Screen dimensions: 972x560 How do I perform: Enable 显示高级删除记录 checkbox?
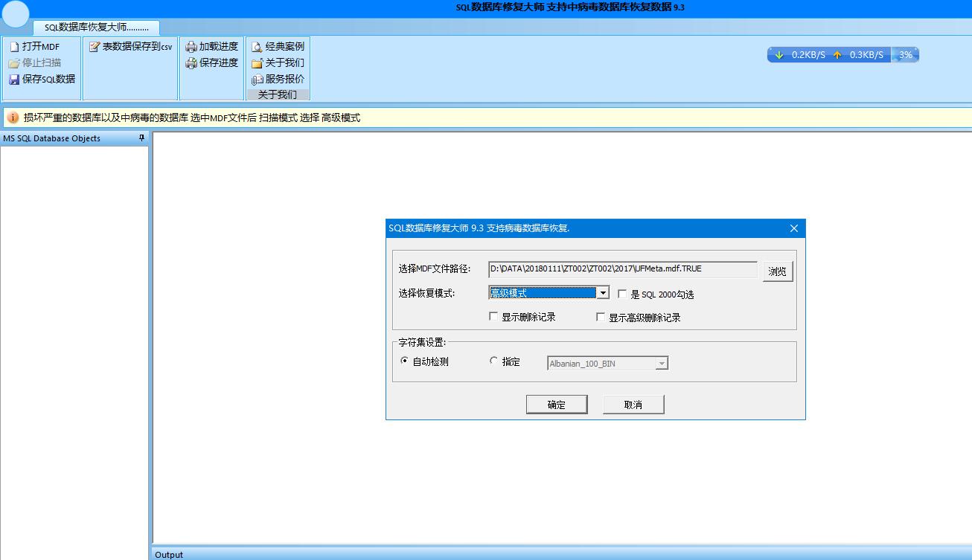[x=638, y=318]
